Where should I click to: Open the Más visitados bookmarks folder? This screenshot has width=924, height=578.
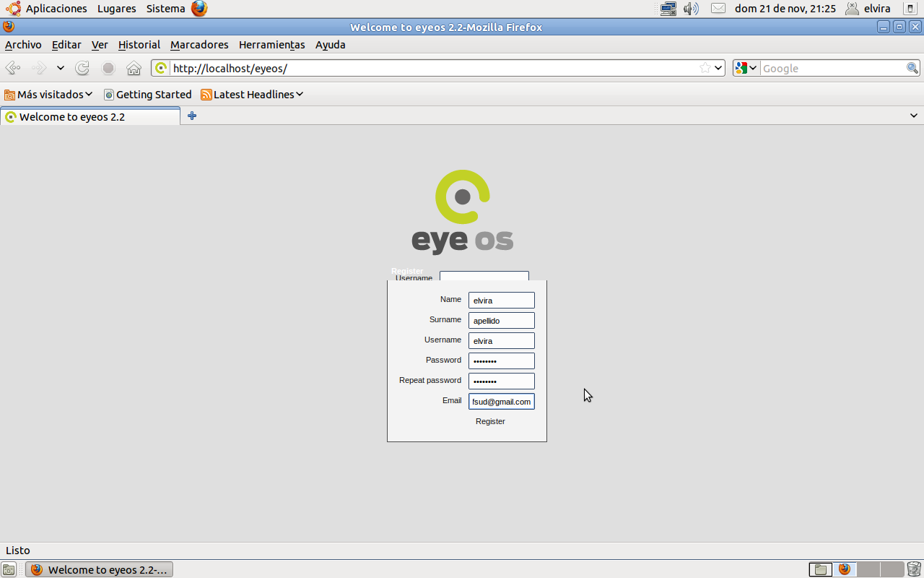coord(48,95)
